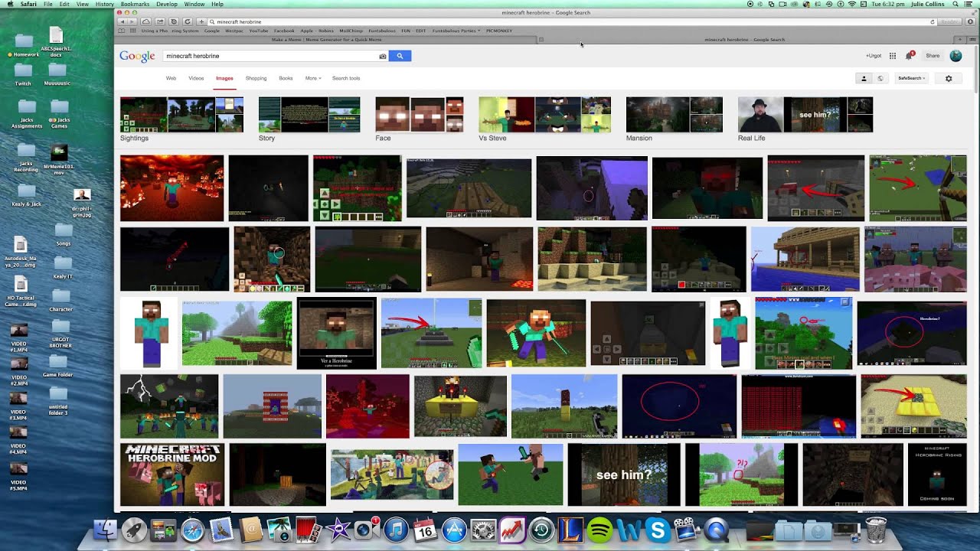Open the Trash in the Dock
The width and height of the screenshot is (980, 551).
[x=876, y=530]
